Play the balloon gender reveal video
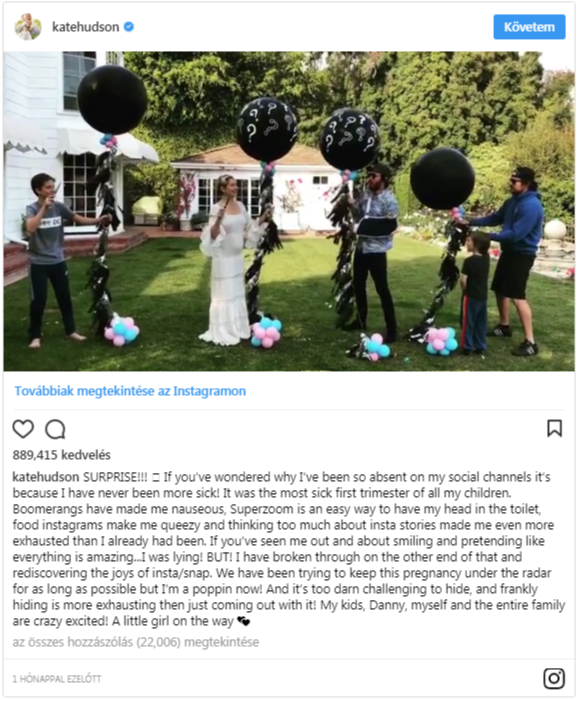Screen dimensions: 582x701 click(x=289, y=211)
